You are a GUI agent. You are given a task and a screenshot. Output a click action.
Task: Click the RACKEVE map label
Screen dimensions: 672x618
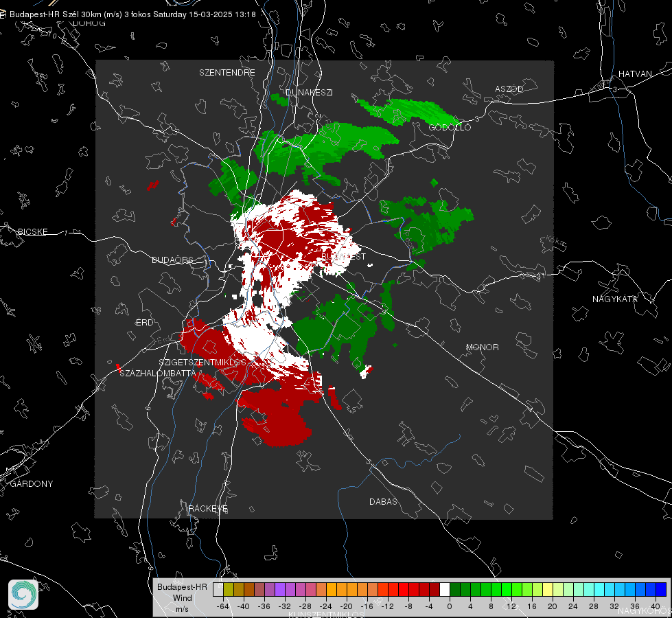click(208, 509)
